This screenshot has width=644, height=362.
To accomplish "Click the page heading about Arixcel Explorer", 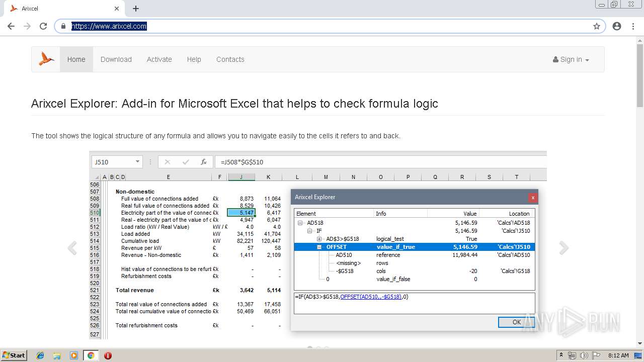I will (234, 104).
